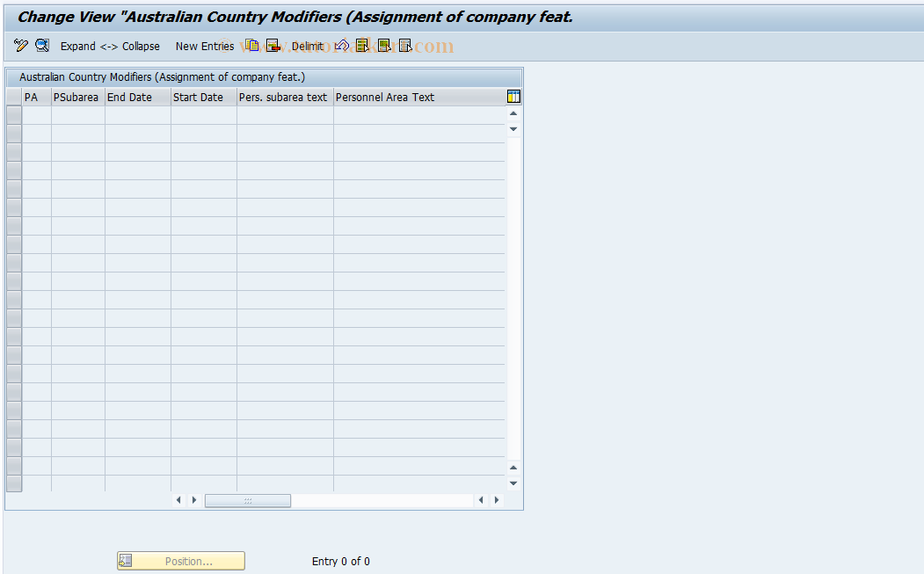
Task: Click the Entry 0 of 0 status text
Action: 340,562
